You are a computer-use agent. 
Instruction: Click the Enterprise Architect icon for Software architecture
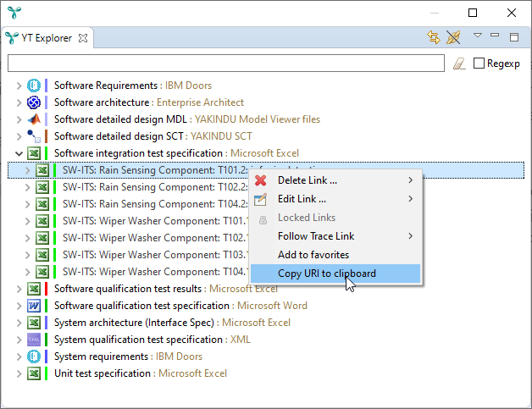[x=34, y=102]
